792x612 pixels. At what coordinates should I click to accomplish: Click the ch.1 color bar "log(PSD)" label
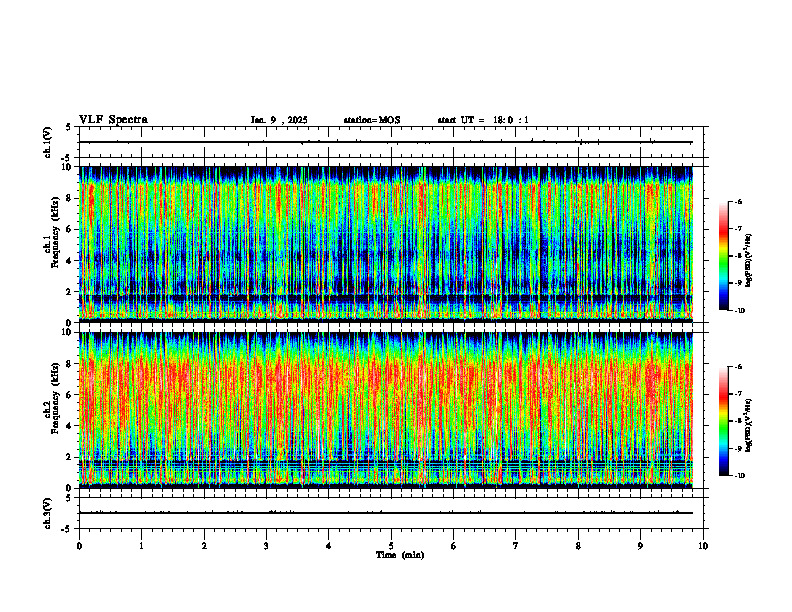pos(749,261)
